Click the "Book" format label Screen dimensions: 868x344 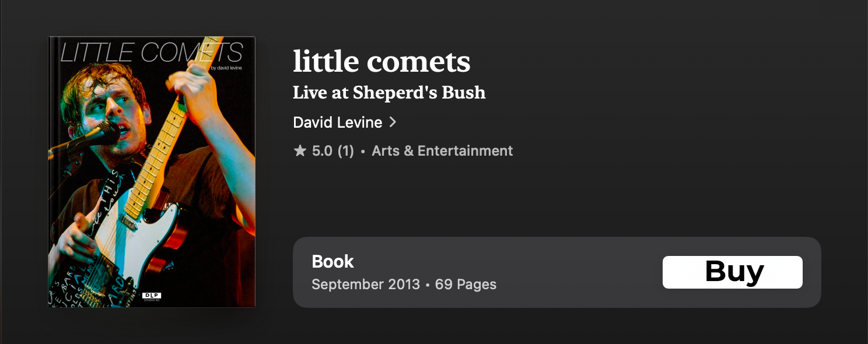pos(332,262)
